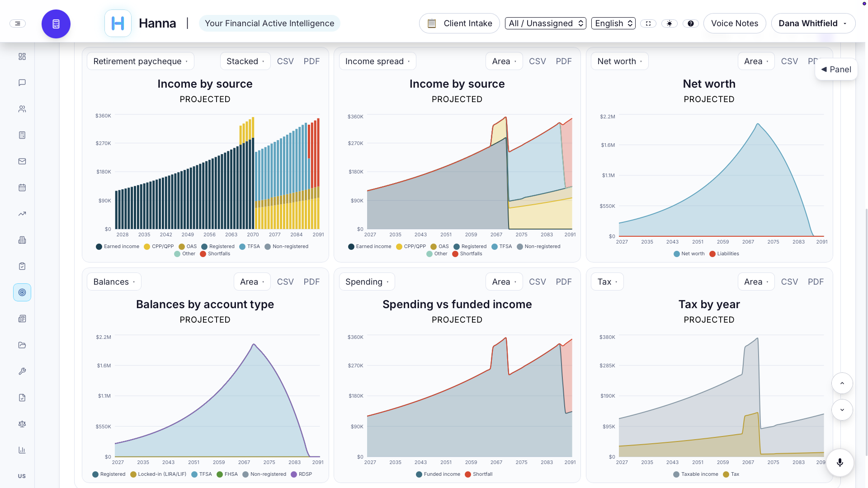Image resolution: width=868 pixels, height=488 pixels.
Task: Toggle Taxable income legend in Tax chart
Action: pos(696,474)
